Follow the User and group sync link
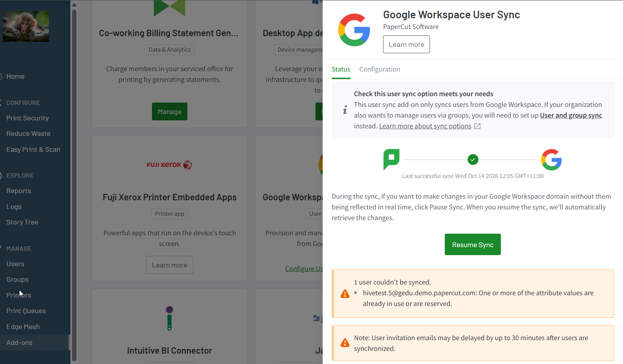The image size is (623, 364). (571, 115)
